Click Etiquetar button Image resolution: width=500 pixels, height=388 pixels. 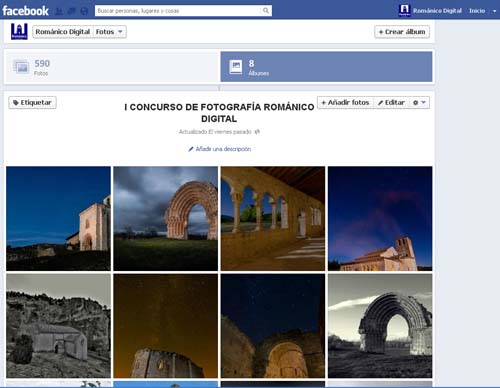pos(32,102)
